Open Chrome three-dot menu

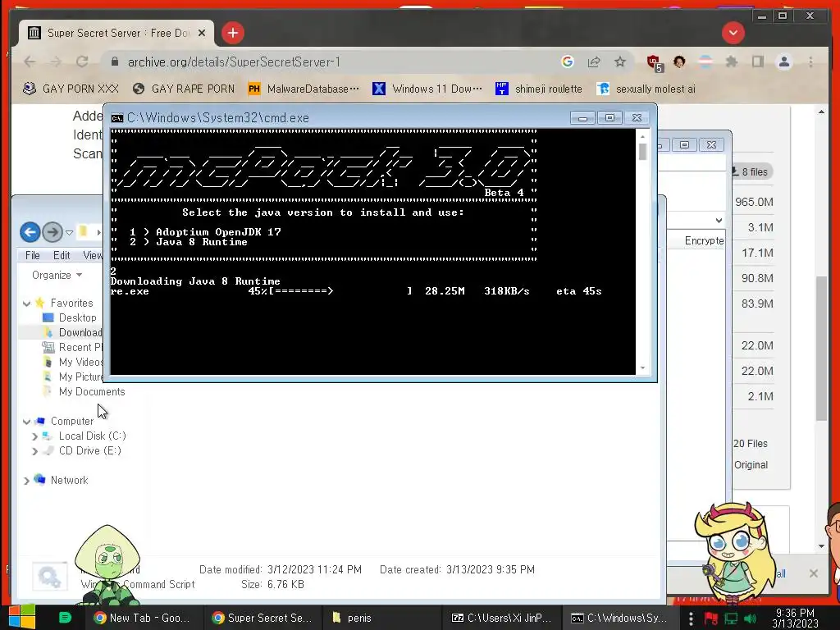(810, 62)
